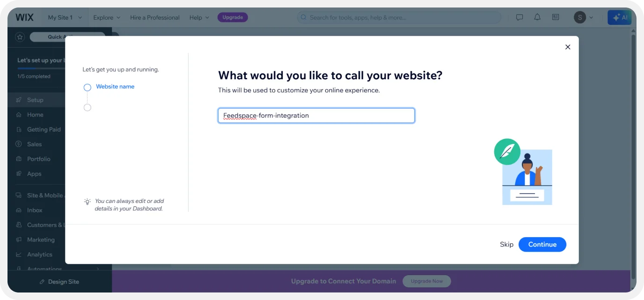Click the news panel icon in header
This screenshot has height=300, width=644.
pos(556,17)
